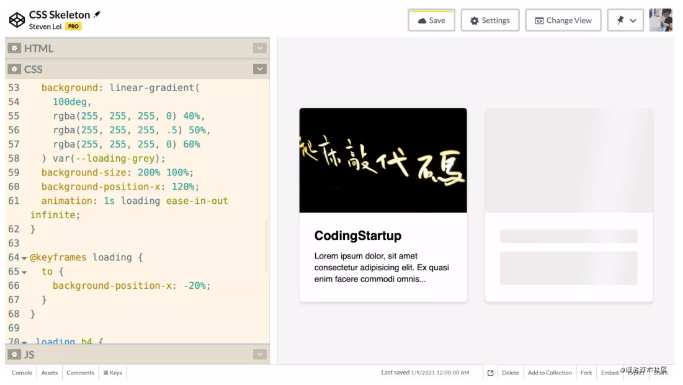Click the CodingStartup card image

point(383,160)
